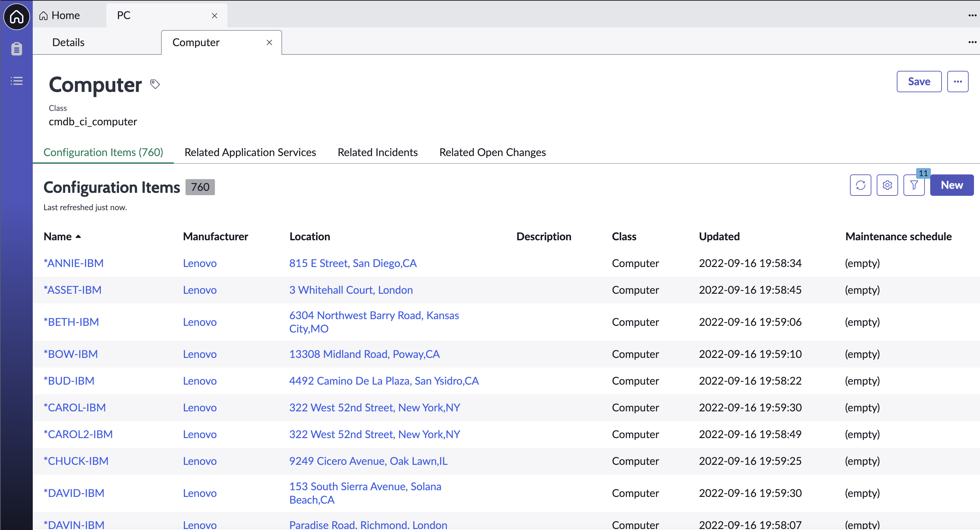Switch to the Related Incidents tab
Screen dimensions: 980x530
coord(378,152)
